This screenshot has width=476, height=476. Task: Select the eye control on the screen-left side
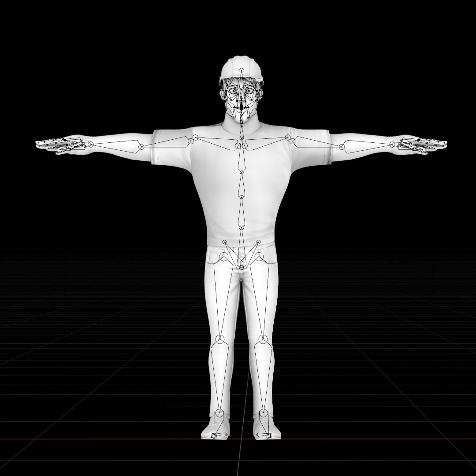(233, 90)
